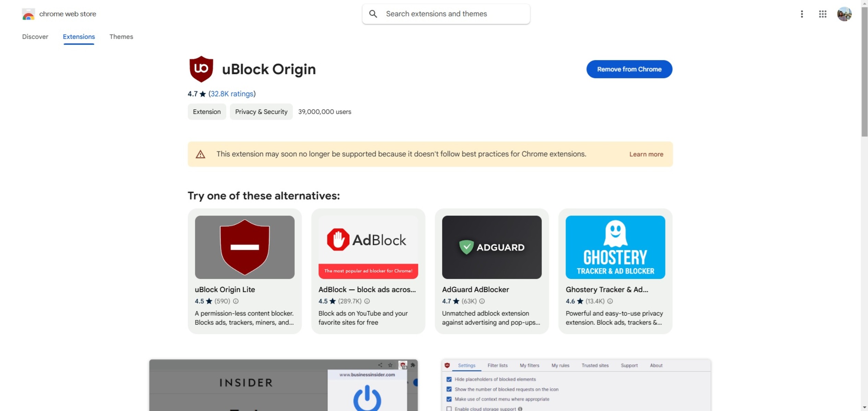Click Filter lists tab in screenshot preview

(497, 365)
